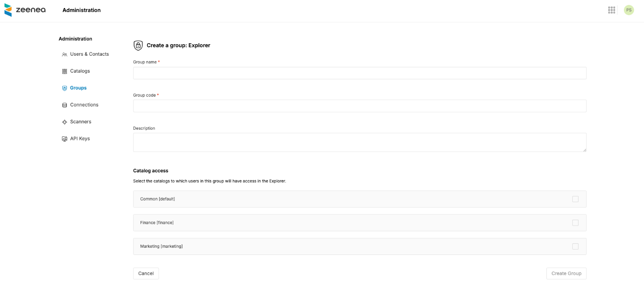Click the Catalogs building icon
The height and width of the screenshot is (283, 644).
(x=65, y=71)
